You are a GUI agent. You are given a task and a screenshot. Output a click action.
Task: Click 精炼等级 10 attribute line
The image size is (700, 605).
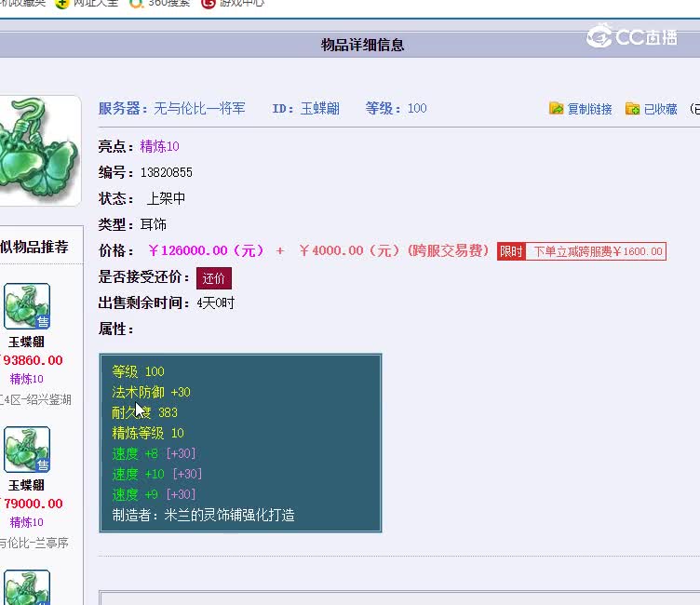point(148,433)
